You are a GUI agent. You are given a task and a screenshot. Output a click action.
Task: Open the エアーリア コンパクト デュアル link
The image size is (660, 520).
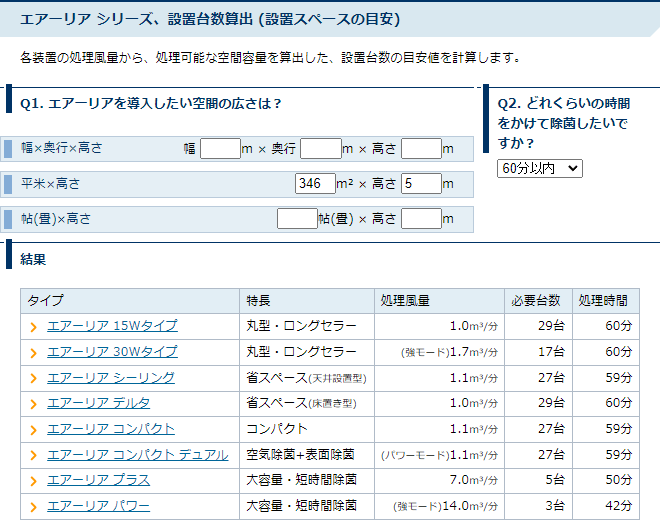(x=138, y=454)
